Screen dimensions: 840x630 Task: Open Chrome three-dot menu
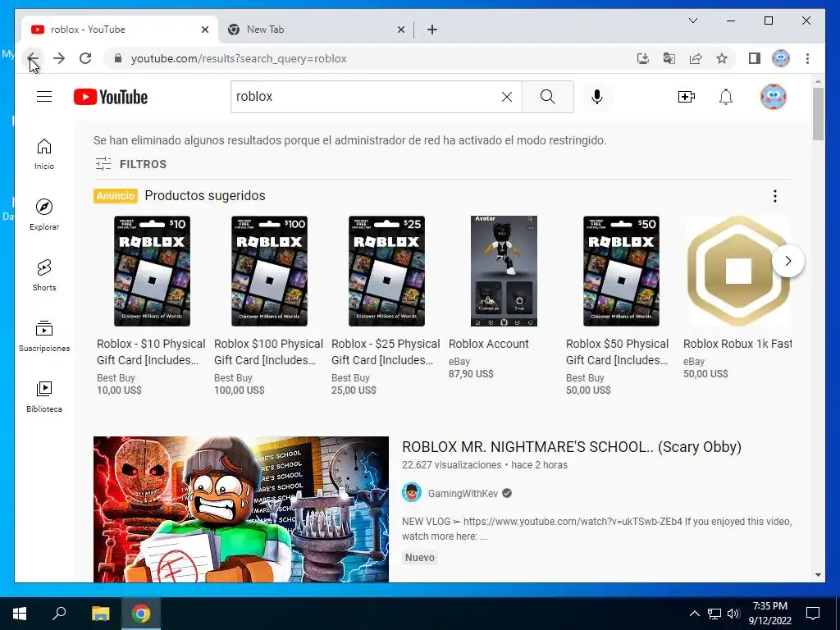point(807,58)
